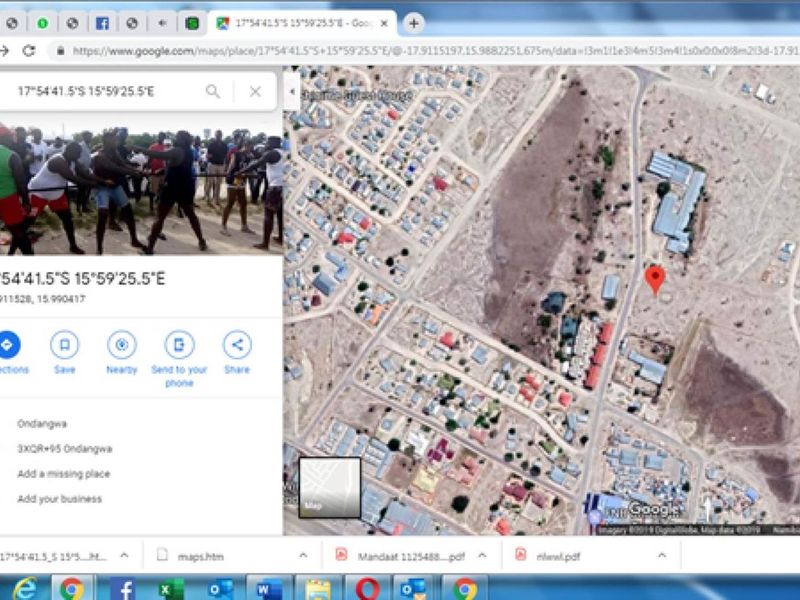
Task: Click the Save label under bookmark icon
Action: pos(65,369)
